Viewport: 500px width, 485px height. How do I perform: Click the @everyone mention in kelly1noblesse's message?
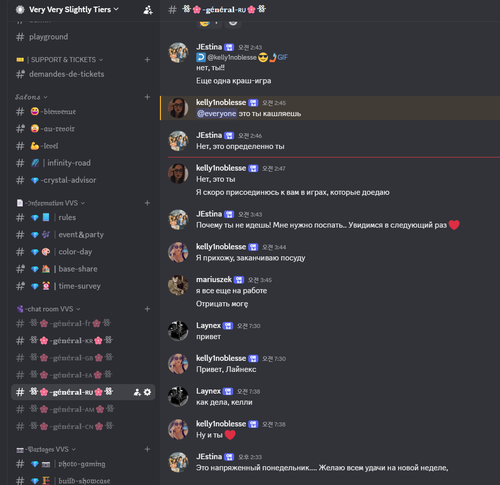[x=216, y=114]
